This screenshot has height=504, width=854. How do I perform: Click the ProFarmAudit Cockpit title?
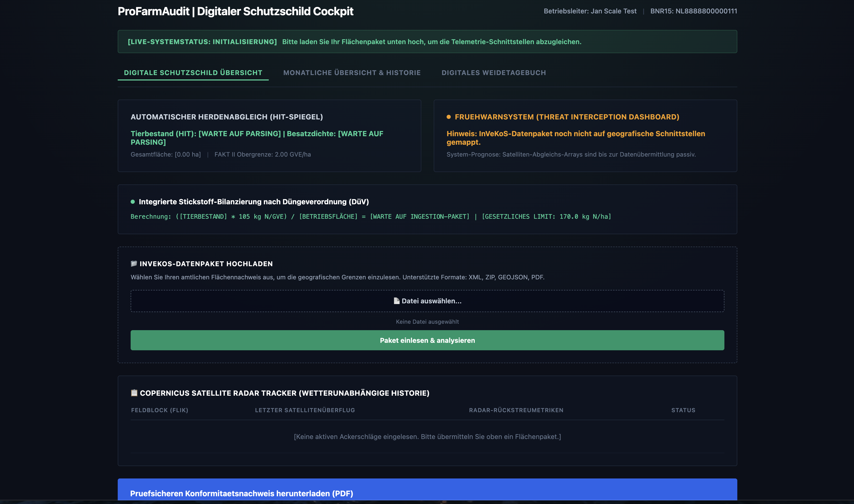point(235,11)
